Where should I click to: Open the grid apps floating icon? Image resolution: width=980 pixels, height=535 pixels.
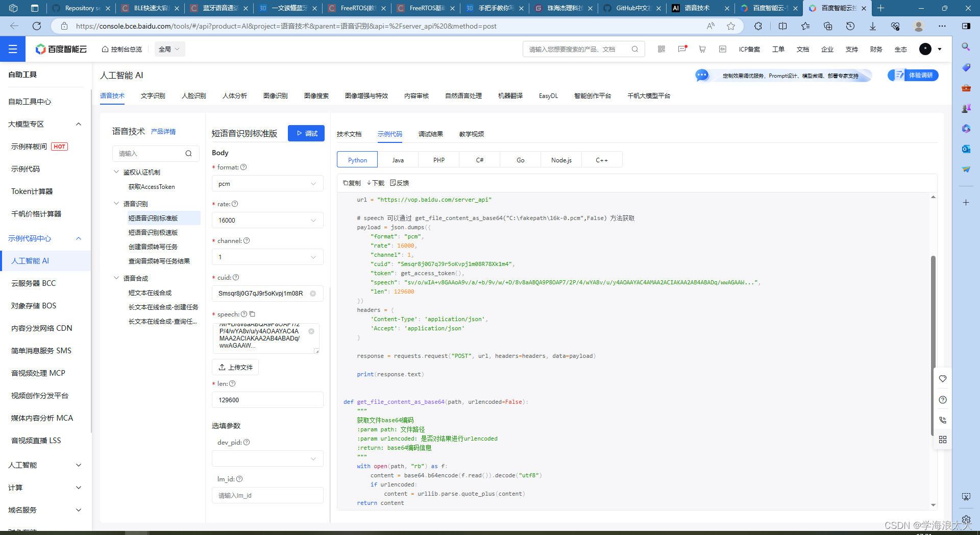[x=943, y=440]
